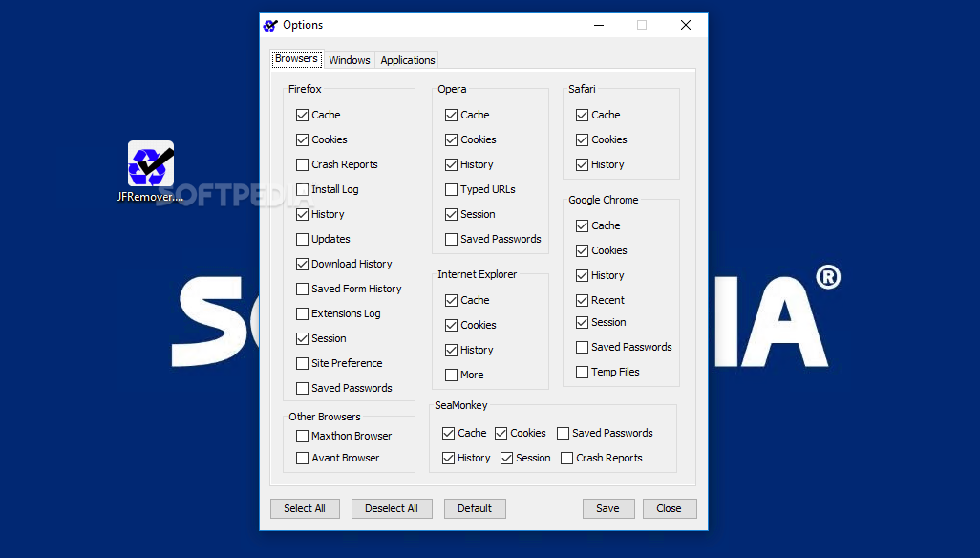The image size is (980, 558).
Task: Enable Firefox Install Log
Action: click(x=302, y=189)
